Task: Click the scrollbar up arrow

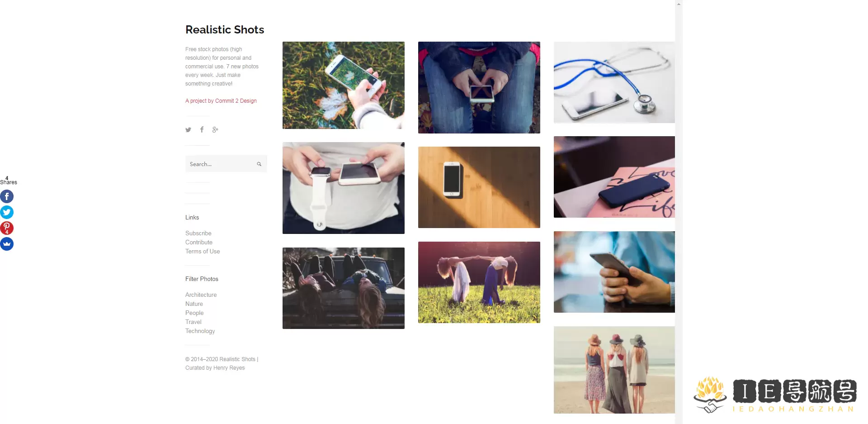Action: 679,4
